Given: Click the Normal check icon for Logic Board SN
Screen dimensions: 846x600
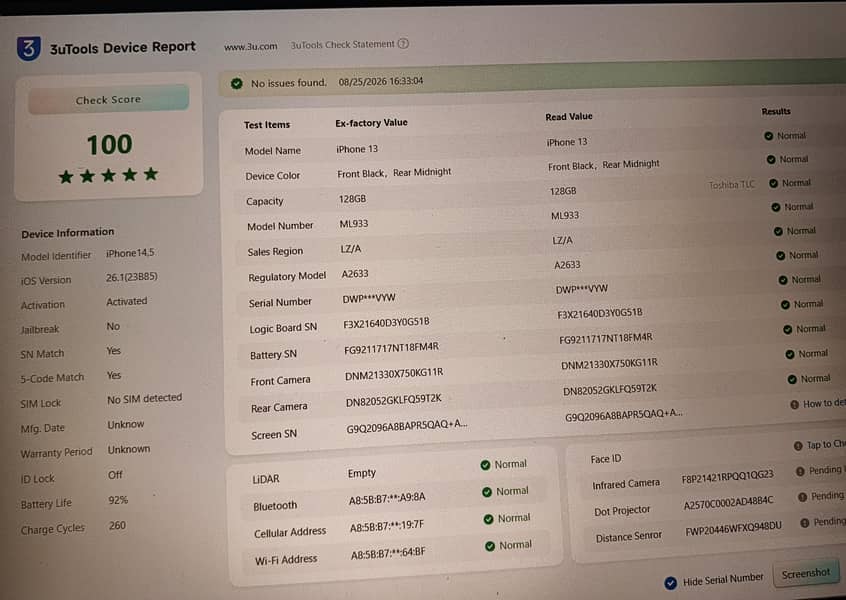Looking at the screenshot, I should (x=785, y=304).
